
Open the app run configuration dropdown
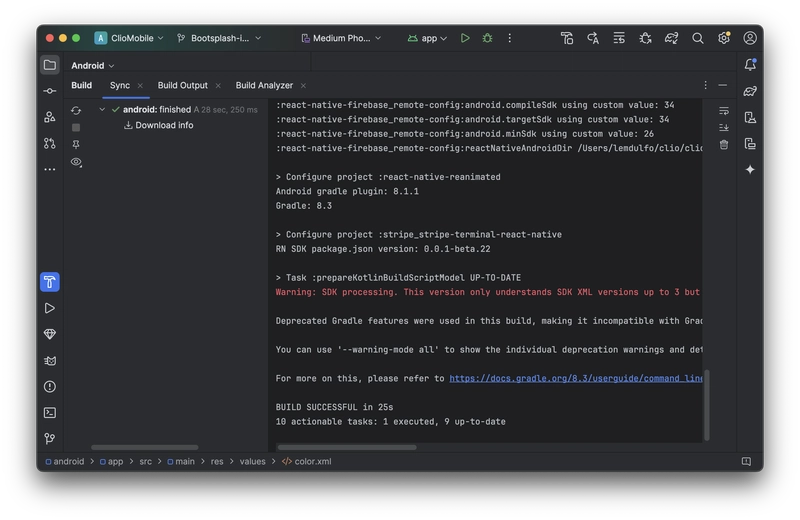coord(428,38)
